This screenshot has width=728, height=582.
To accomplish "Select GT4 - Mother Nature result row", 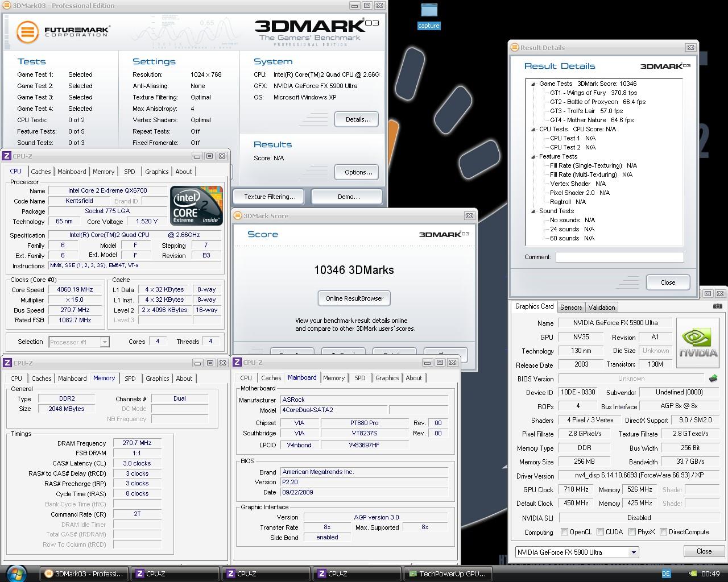I will [591, 120].
